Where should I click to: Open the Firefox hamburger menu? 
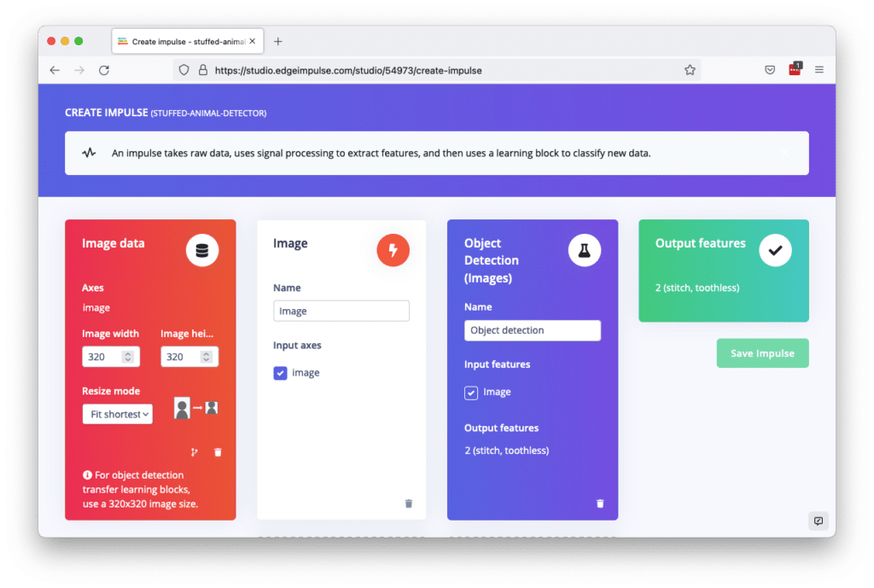pyautogui.click(x=819, y=70)
